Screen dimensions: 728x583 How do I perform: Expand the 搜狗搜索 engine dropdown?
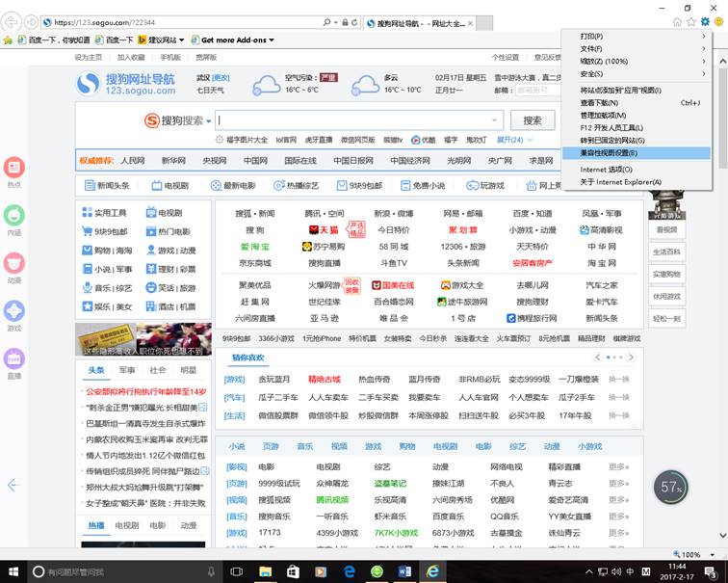(x=208, y=120)
